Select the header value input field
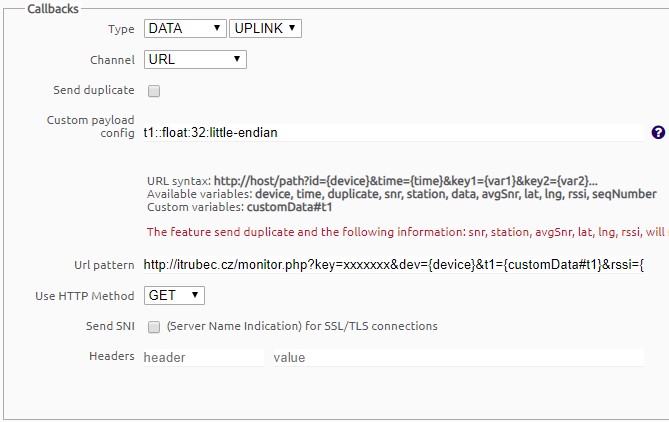Image resolution: width=669 pixels, height=422 pixels. (x=457, y=357)
